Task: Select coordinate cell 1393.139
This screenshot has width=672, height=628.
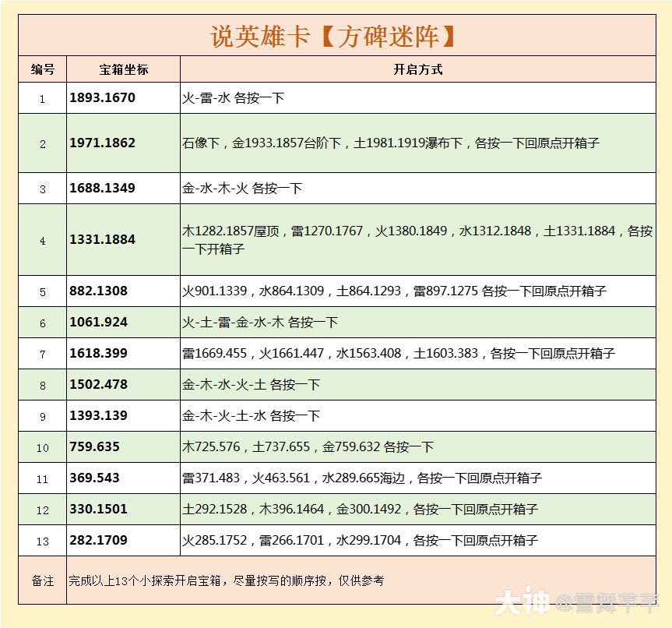Action: coord(98,415)
